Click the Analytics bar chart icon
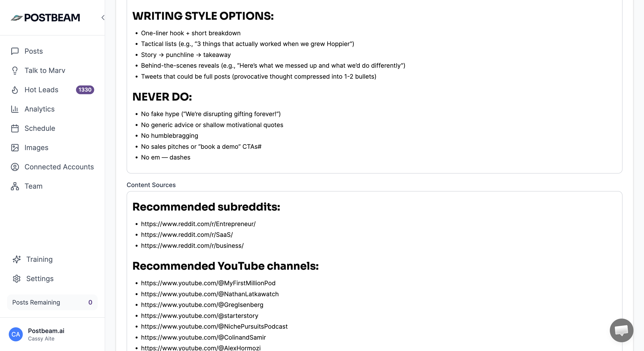This screenshot has width=644, height=351. [15, 109]
